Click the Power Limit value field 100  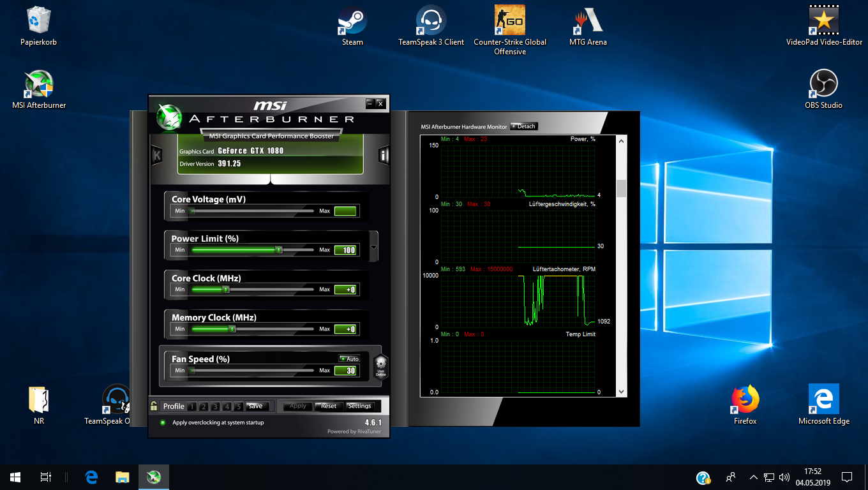pos(345,250)
